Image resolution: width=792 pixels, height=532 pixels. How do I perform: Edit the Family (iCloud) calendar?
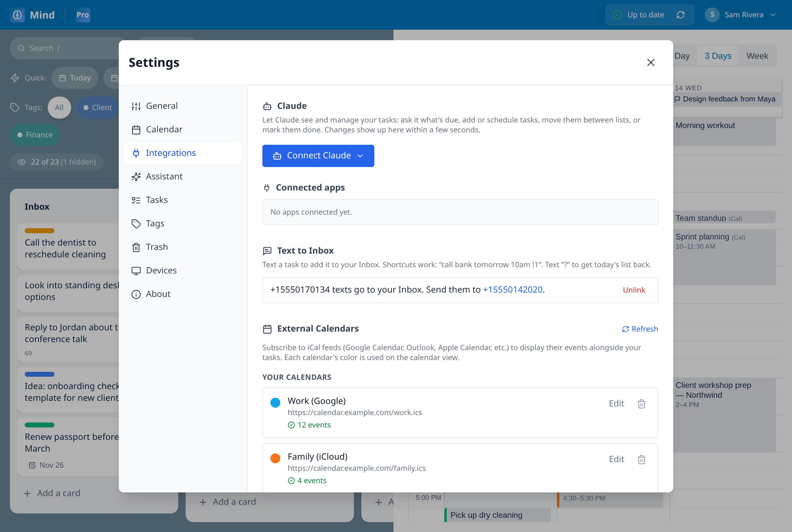(x=616, y=459)
